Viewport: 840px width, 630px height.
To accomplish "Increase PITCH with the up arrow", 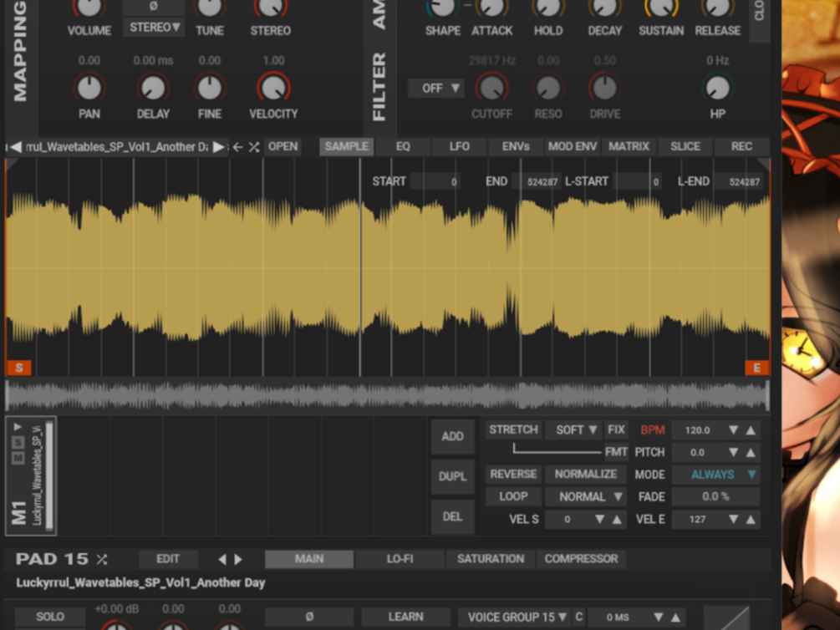I will [751, 453].
